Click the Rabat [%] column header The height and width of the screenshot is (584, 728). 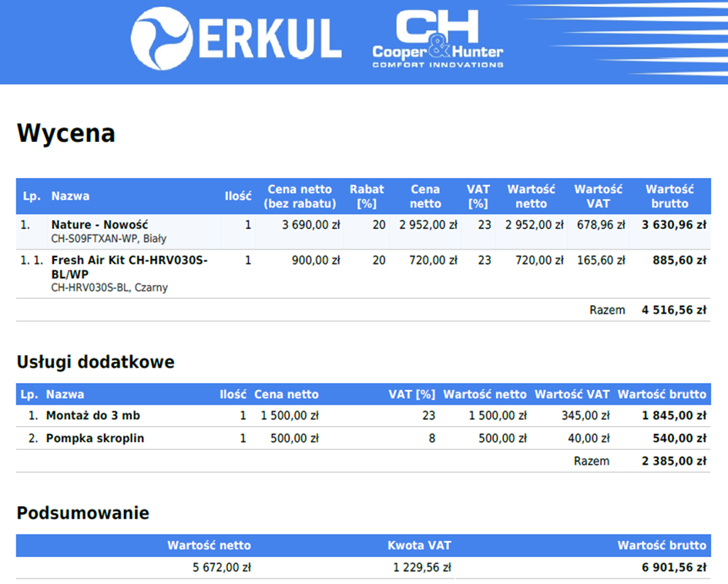click(x=367, y=196)
